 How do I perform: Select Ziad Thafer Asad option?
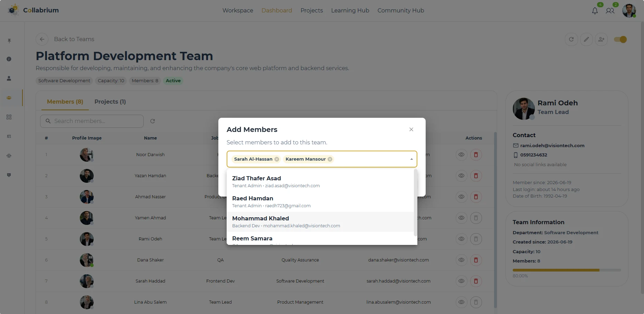coord(320,182)
